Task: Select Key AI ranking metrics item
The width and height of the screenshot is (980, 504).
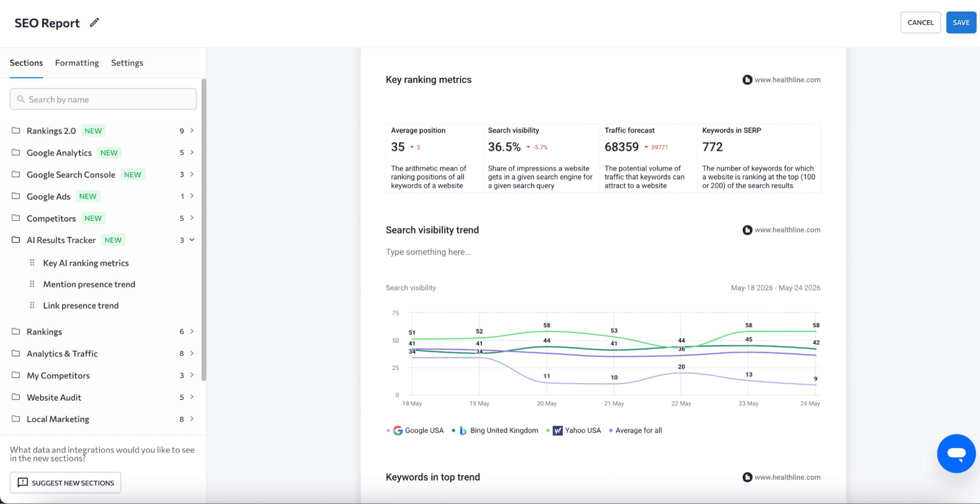Action: pyautogui.click(x=86, y=263)
